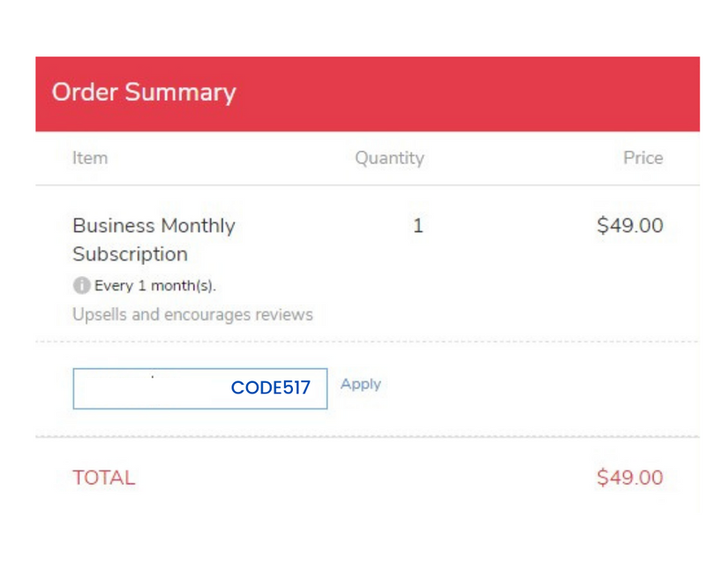
Task: Click the word Summary in the header
Action: click(181, 93)
